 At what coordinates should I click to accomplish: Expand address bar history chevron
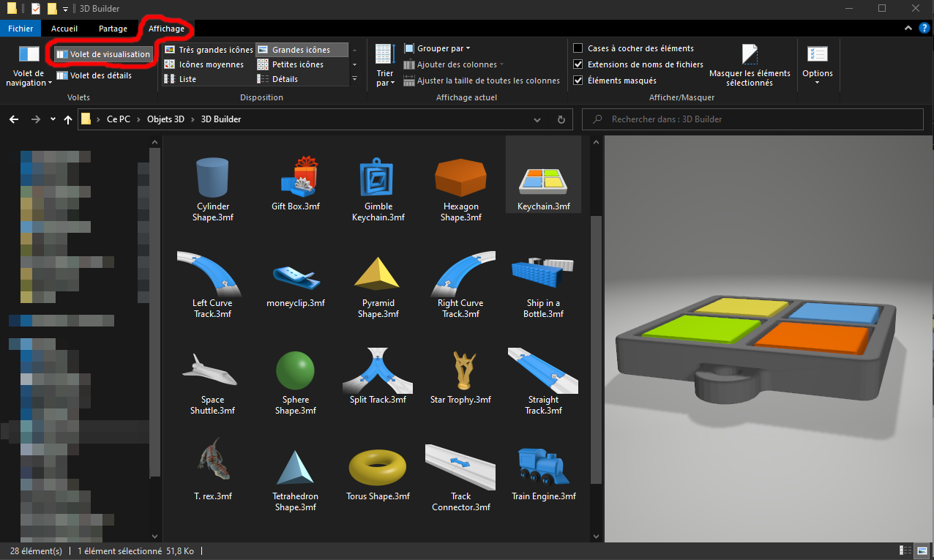[x=537, y=119]
